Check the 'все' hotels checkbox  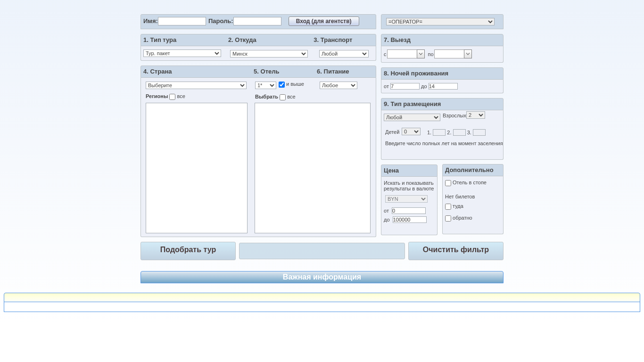tap(282, 98)
